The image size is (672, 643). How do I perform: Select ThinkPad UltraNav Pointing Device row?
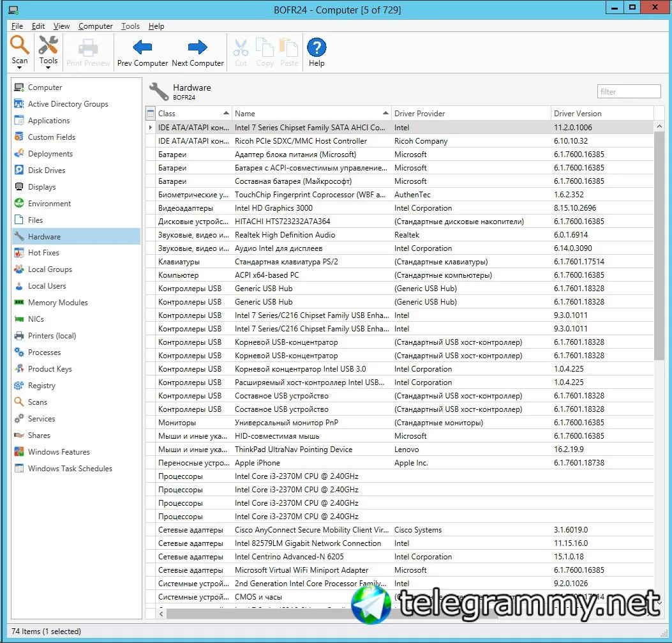[399, 450]
